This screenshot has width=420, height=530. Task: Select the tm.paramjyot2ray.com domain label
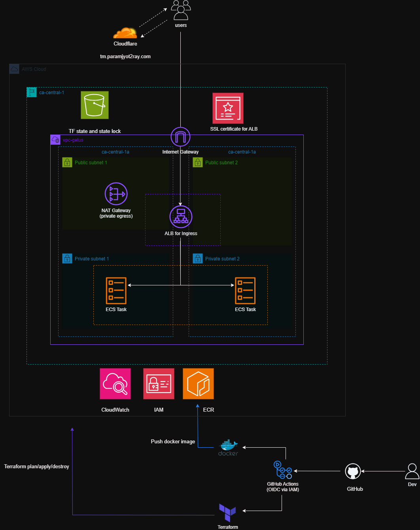[125, 57]
